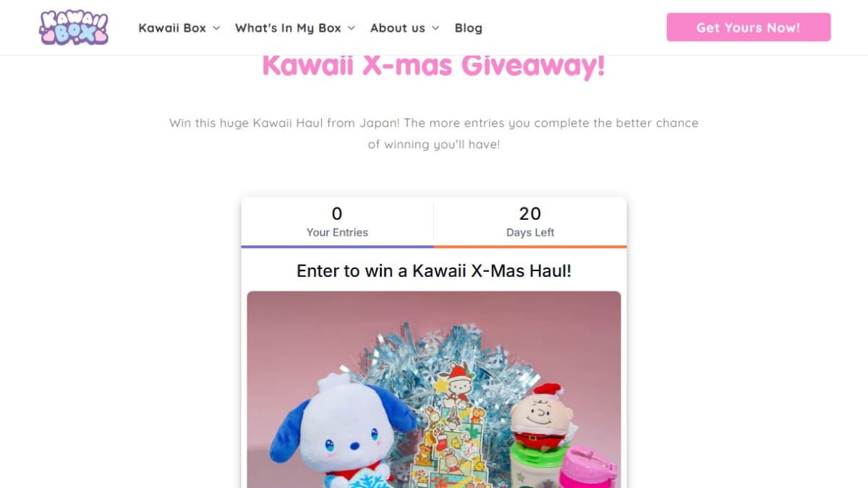
Task: Click the Kawaii Box logo
Action: click(x=74, y=27)
